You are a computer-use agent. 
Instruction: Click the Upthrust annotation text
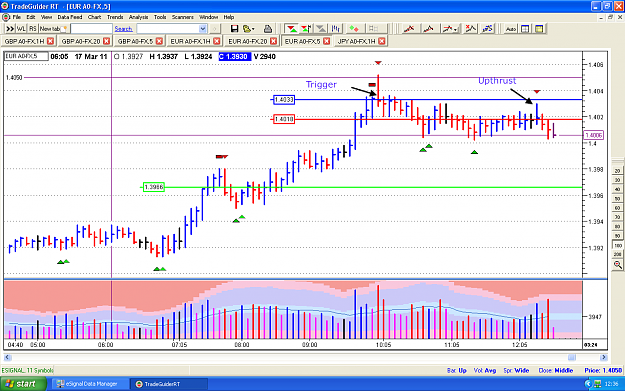(x=497, y=81)
